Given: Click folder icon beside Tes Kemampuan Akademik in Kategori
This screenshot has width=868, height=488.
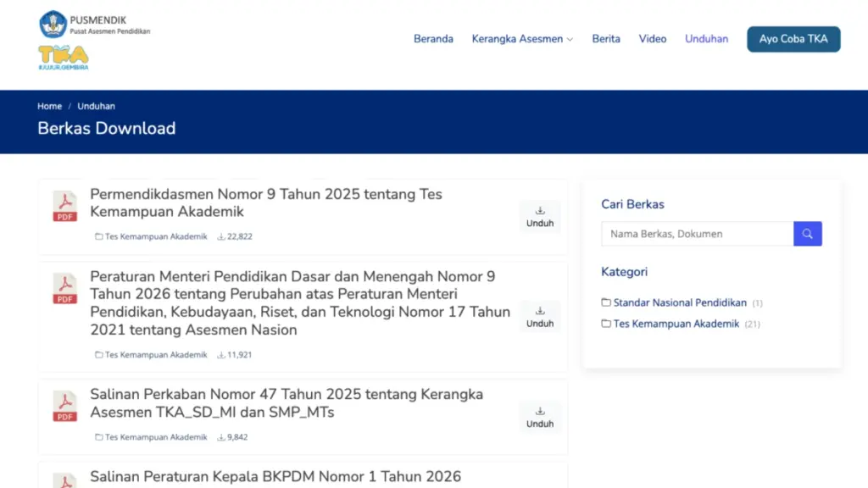Looking at the screenshot, I should (606, 324).
